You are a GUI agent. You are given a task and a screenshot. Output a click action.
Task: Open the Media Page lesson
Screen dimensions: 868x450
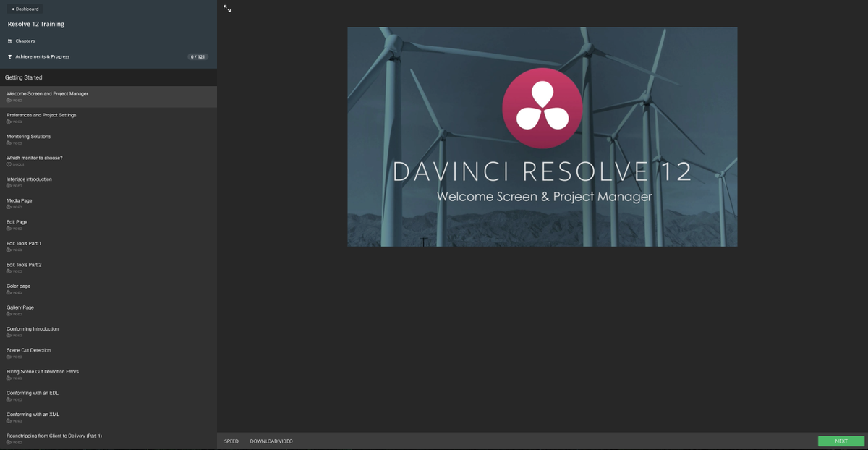[x=109, y=203]
